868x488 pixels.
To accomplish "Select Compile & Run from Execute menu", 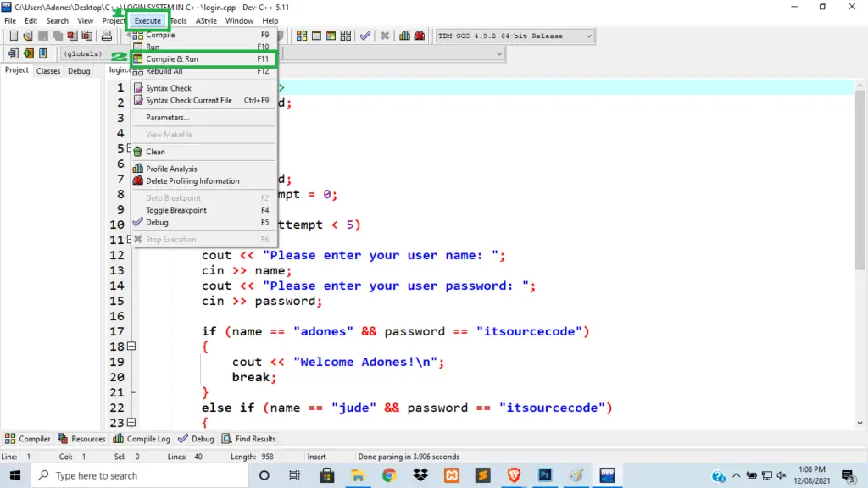I will 203,58.
